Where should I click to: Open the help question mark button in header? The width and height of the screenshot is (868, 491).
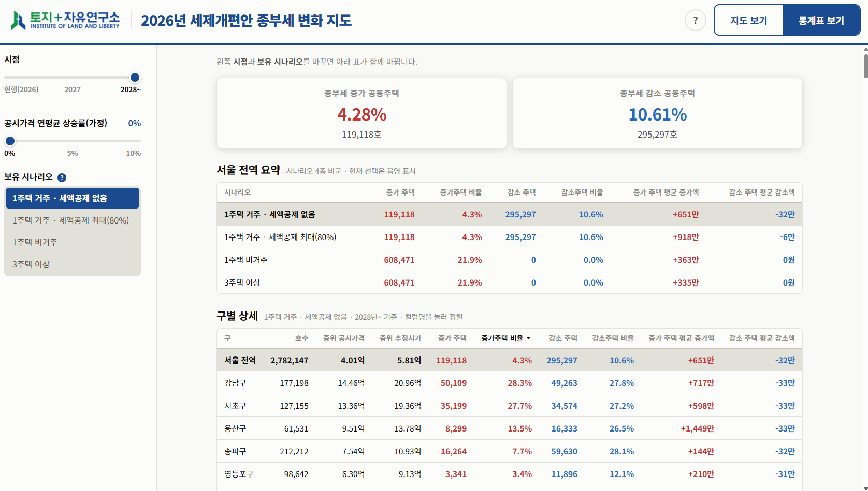coord(695,21)
